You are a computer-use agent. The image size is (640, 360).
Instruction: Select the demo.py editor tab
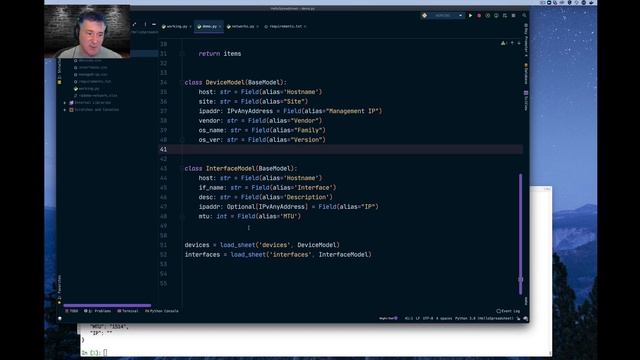209,27
